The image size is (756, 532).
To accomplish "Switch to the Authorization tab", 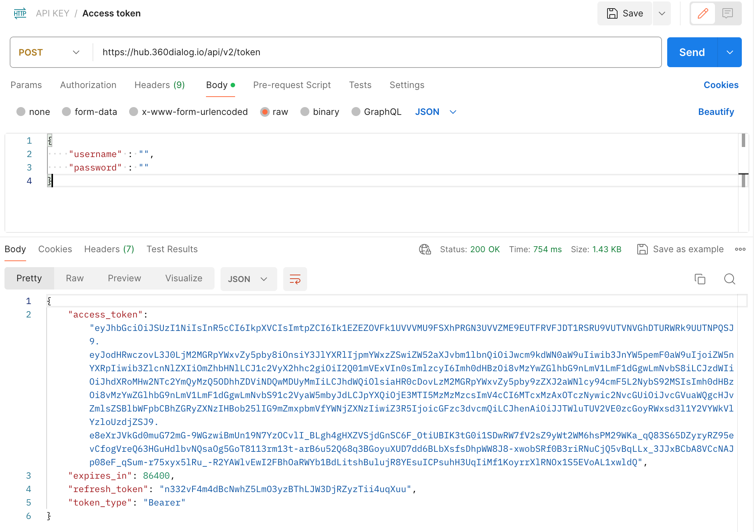I will (88, 85).
